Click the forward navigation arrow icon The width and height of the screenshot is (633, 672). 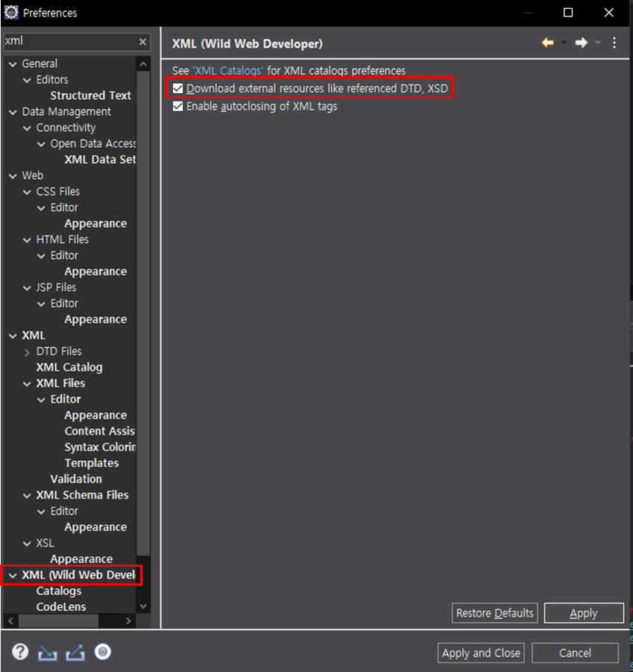pyautogui.click(x=581, y=43)
